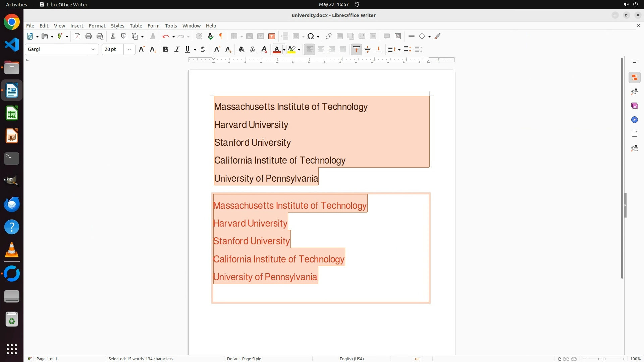Open the Tools menu

(171, 26)
